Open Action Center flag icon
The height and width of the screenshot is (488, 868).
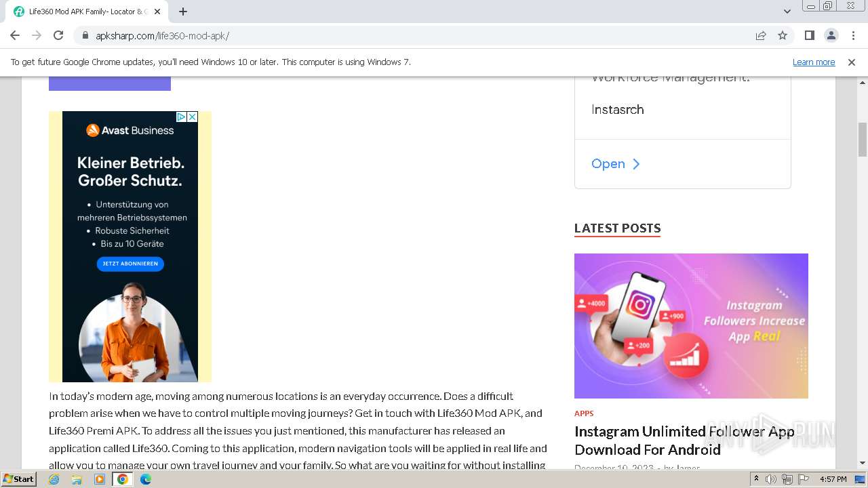[x=802, y=479]
